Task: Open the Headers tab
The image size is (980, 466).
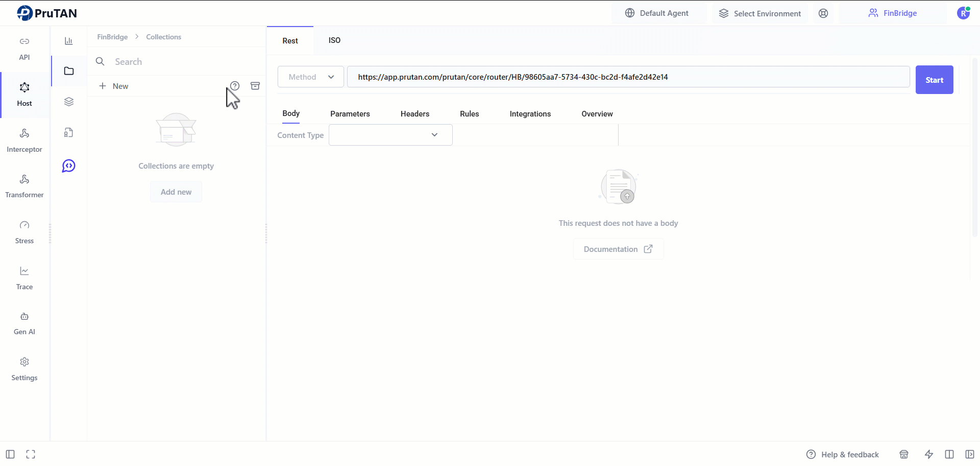Action: (x=415, y=113)
